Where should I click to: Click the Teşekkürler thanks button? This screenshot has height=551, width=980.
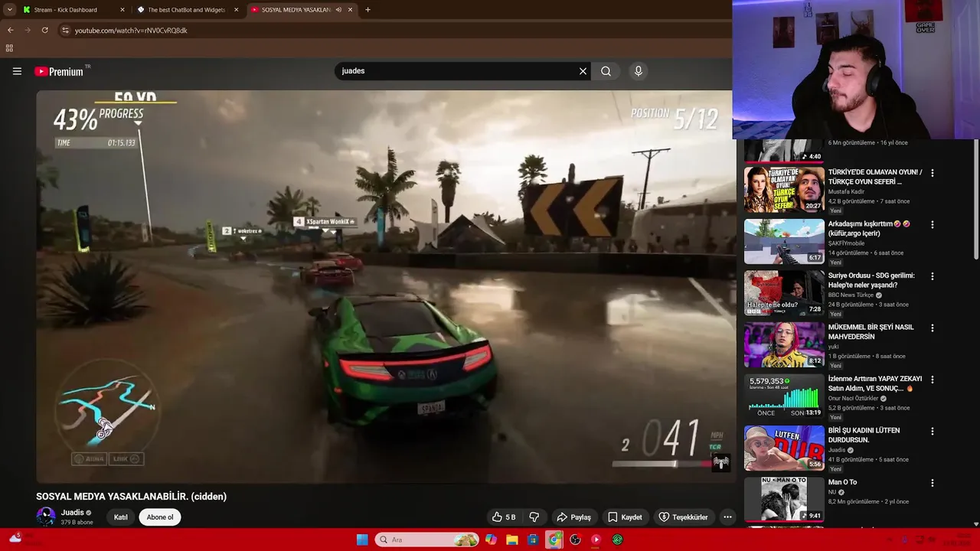pyautogui.click(x=683, y=517)
